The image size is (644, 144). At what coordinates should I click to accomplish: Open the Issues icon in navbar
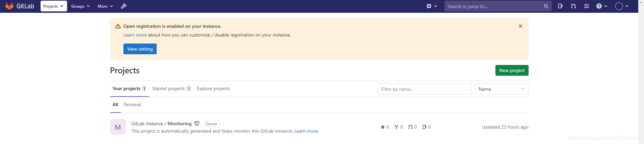tap(560, 6)
